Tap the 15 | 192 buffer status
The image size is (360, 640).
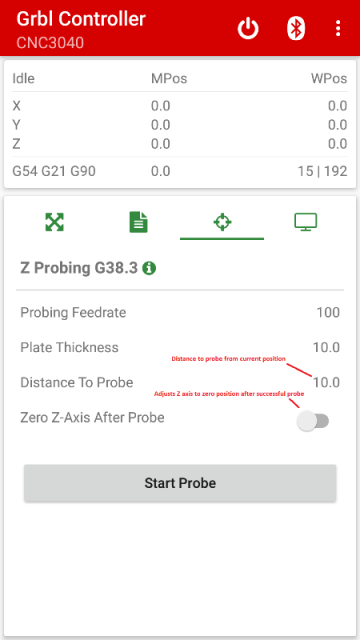(322, 171)
